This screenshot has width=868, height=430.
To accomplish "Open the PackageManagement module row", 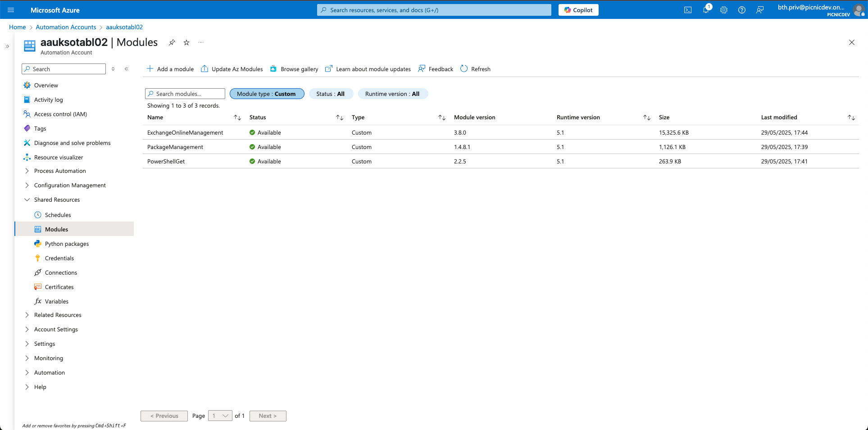I will (501, 147).
